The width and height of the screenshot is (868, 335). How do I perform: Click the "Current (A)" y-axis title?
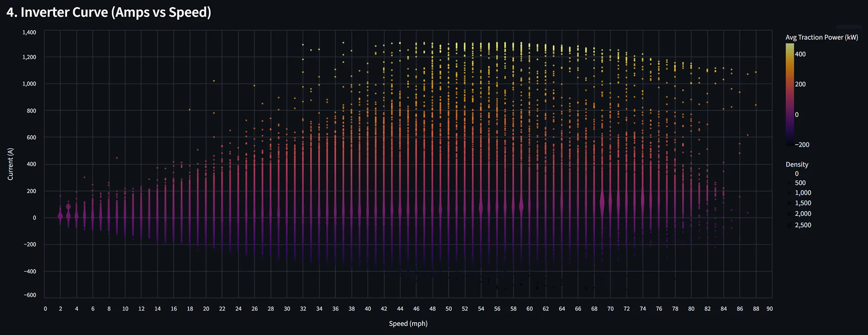pyautogui.click(x=11, y=164)
